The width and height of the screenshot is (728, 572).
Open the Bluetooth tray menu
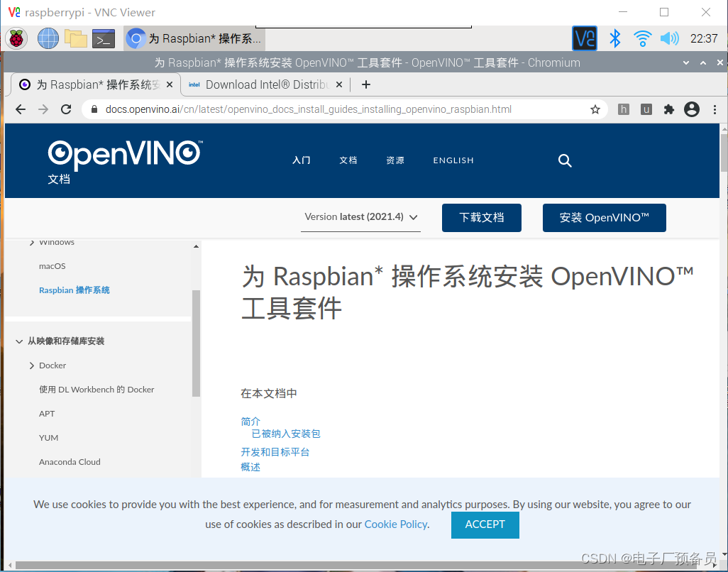coord(614,38)
